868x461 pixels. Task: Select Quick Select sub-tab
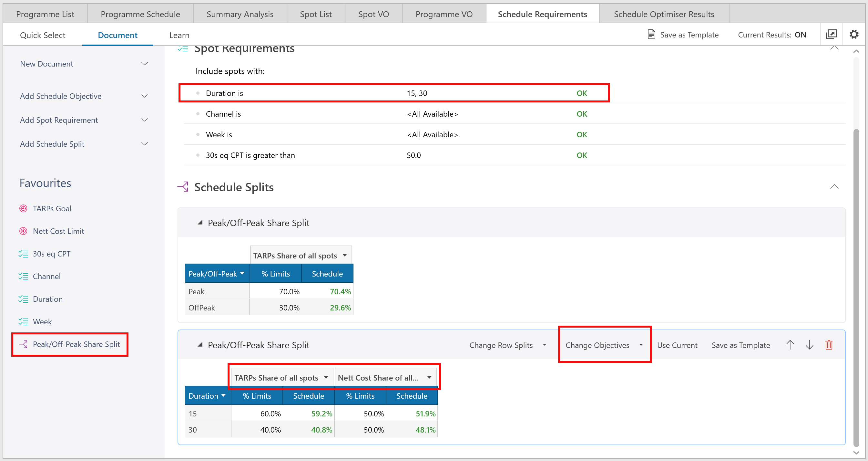(x=43, y=35)
